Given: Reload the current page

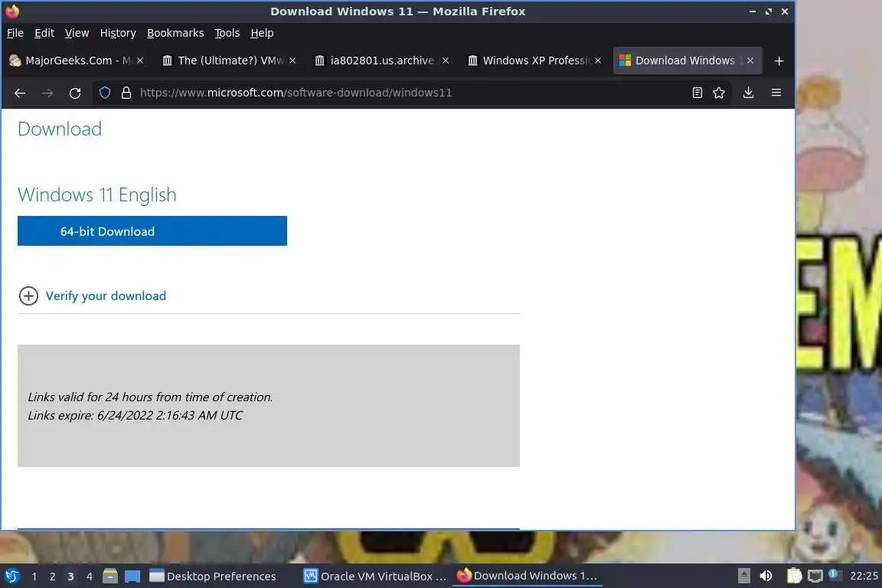Looking at the screenshot, I should 75,93.
